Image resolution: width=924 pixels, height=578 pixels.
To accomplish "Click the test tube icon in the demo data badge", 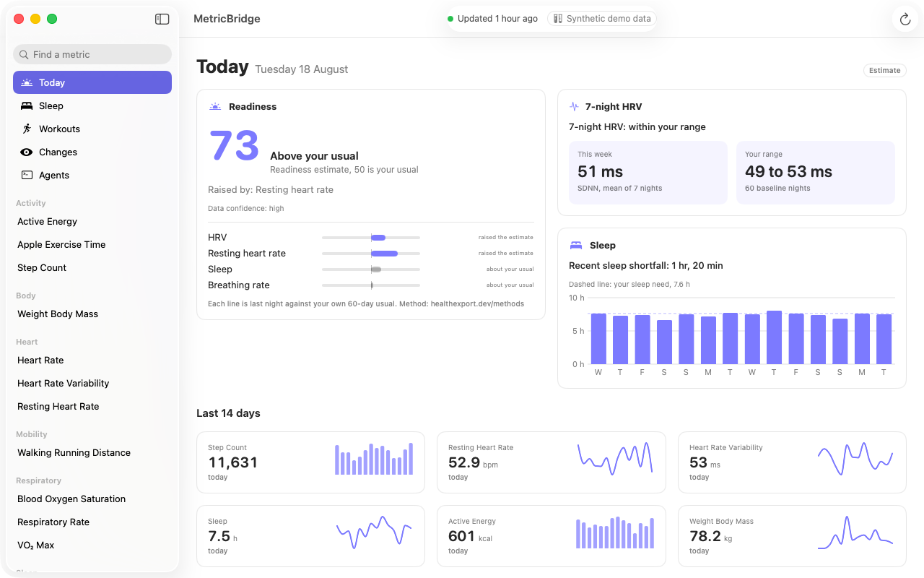I will click(x=558, y=19).
